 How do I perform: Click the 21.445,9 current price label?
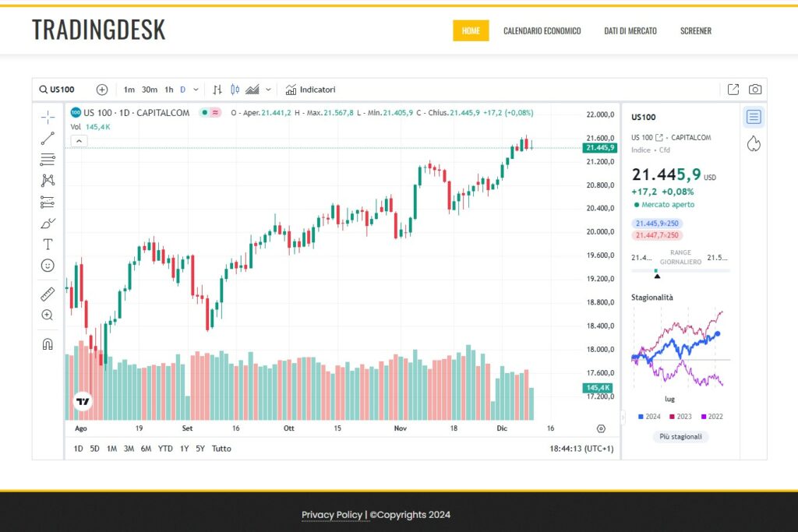coord(600,147)
